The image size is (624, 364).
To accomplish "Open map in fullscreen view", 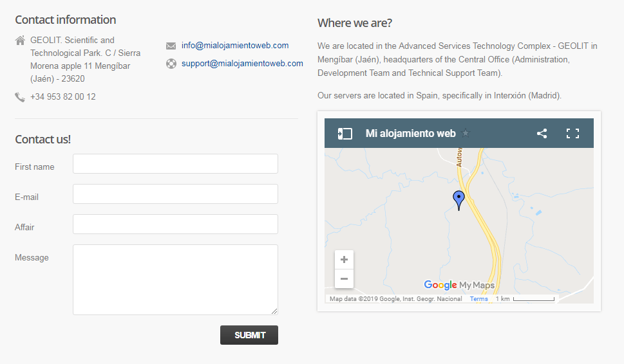I will point(572,134).
